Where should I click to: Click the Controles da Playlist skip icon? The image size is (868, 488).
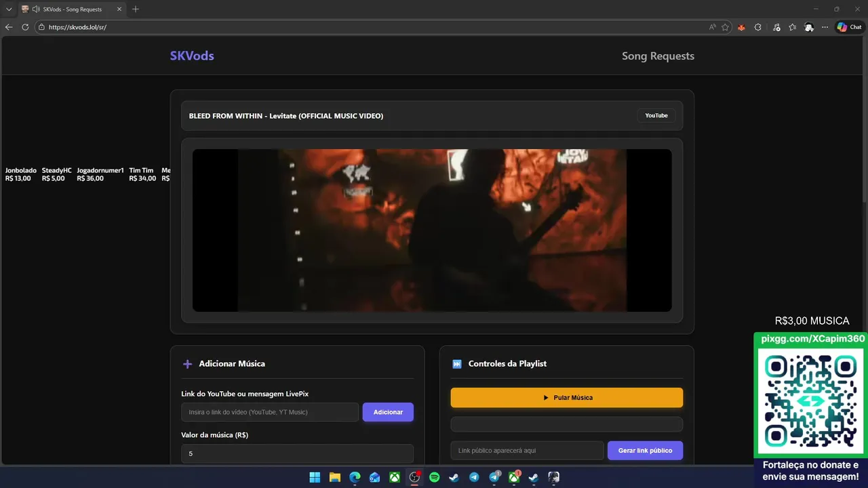[457, 364]
